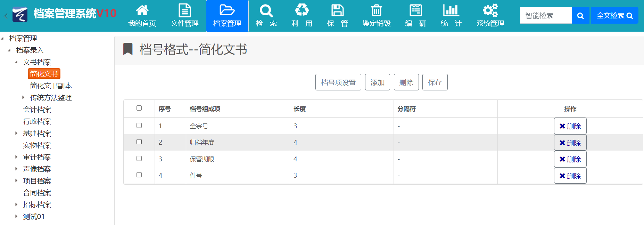Screen dimensions: 644x225
Task: Expand the 传统方法整理 tree arrow
Action: pos(23,98)
